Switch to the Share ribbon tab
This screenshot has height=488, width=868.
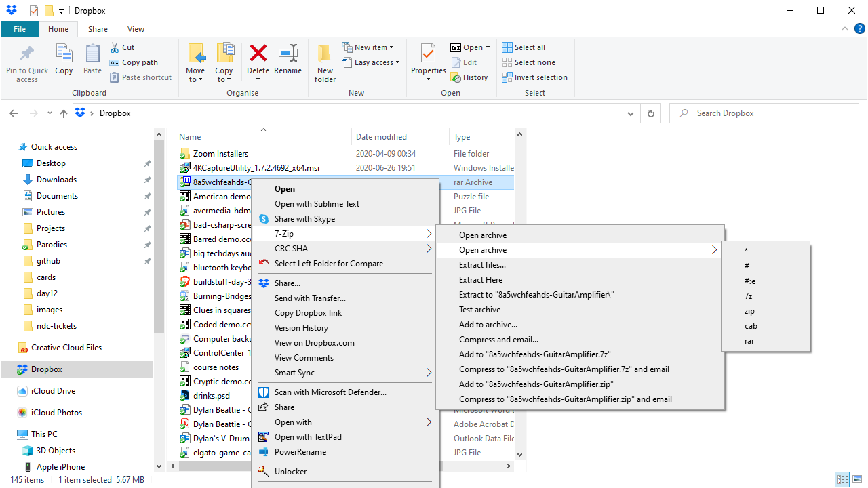click(98, 29)
